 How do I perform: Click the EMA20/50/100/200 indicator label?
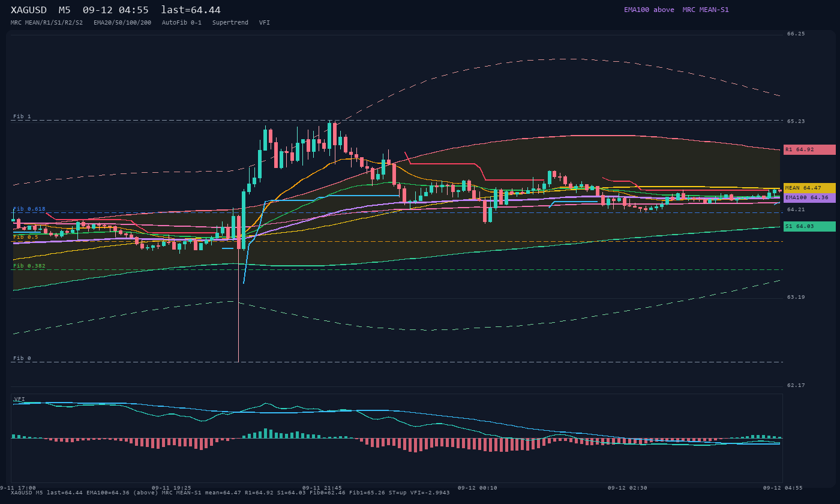tap(122, 23)
